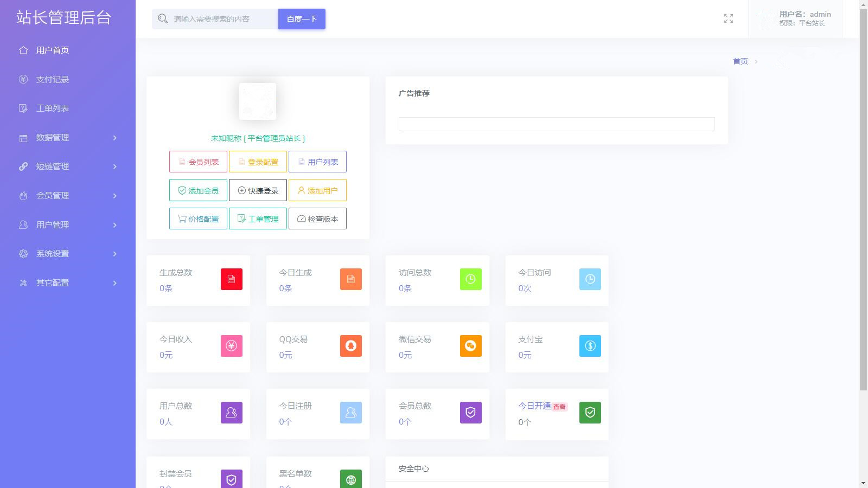Click the purple 用户总数 person icon
The width and height of the screenshot is (868, 488).
[x=232, y=413]
